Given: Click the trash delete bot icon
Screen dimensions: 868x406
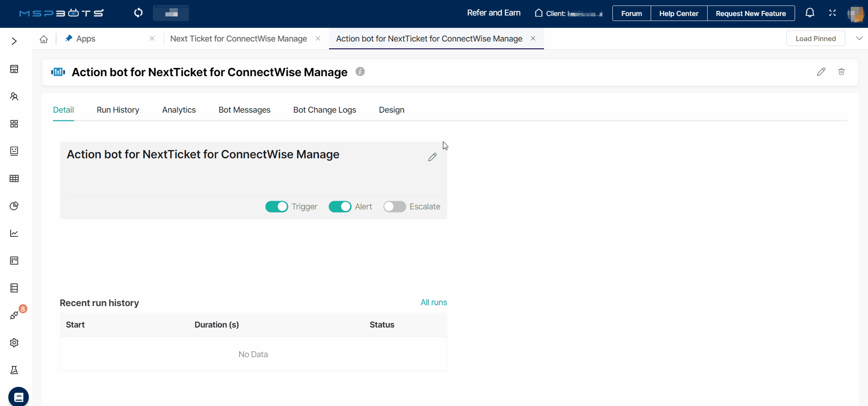Looking at the screenshot, I should [841, 72].
